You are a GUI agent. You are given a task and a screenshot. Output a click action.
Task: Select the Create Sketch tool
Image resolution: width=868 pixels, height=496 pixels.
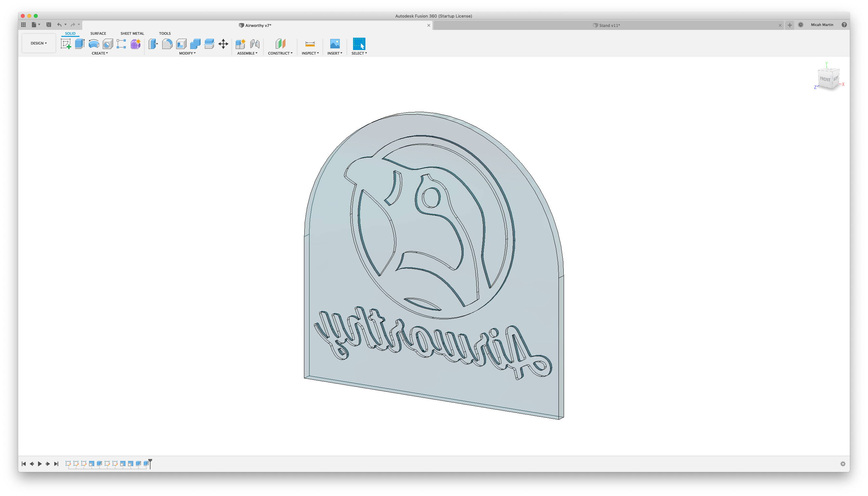[66, 44]
